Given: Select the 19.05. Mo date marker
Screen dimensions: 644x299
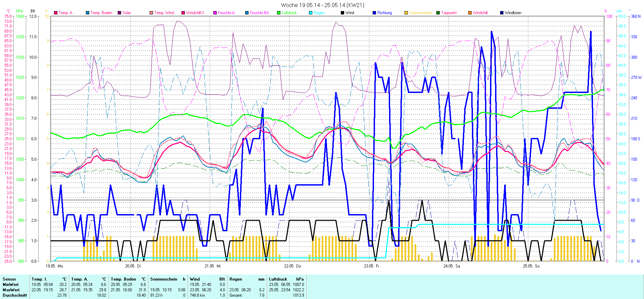Looking at the screenshot, I should coord(54,266).
